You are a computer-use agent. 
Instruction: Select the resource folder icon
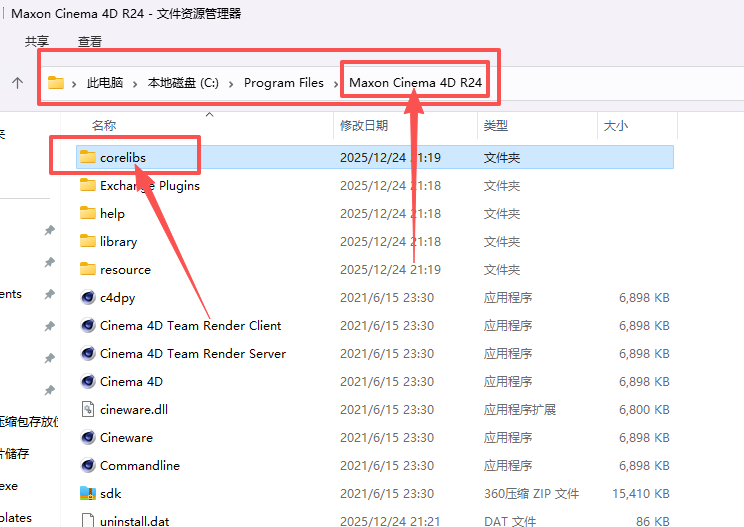(x=88, y=268)
